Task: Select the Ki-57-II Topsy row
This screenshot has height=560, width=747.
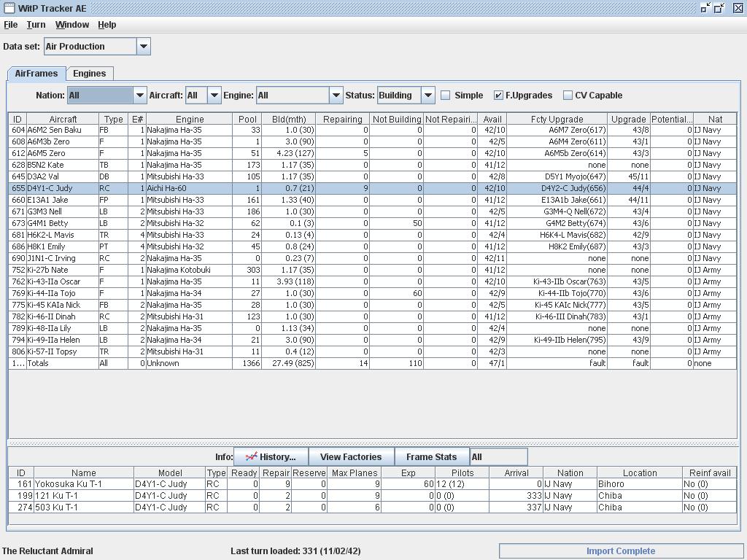Action: point(373,351)
